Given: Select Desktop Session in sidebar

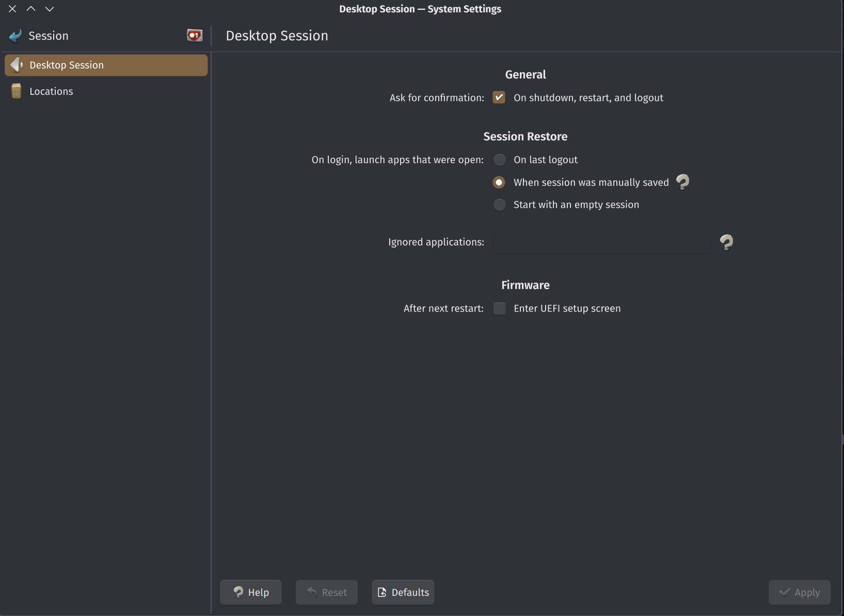Looking at the screenshot, I should (x=106, y=65).
